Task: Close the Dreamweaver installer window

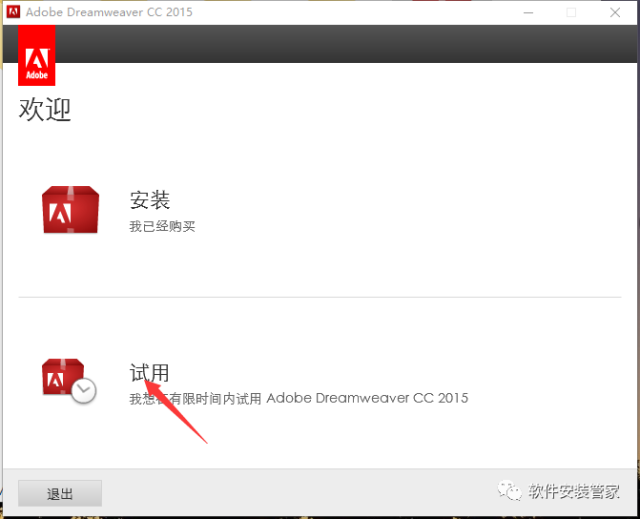Action: point(617,12)
